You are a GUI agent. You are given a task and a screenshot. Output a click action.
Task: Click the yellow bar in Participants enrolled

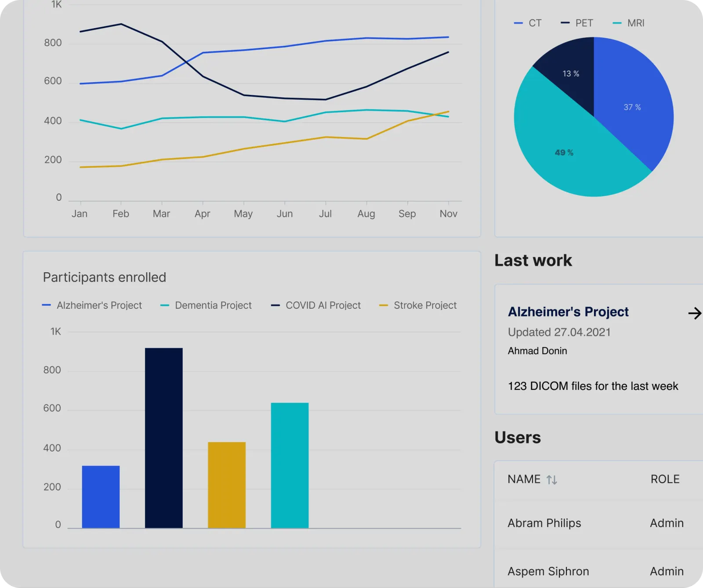point(227,485)
